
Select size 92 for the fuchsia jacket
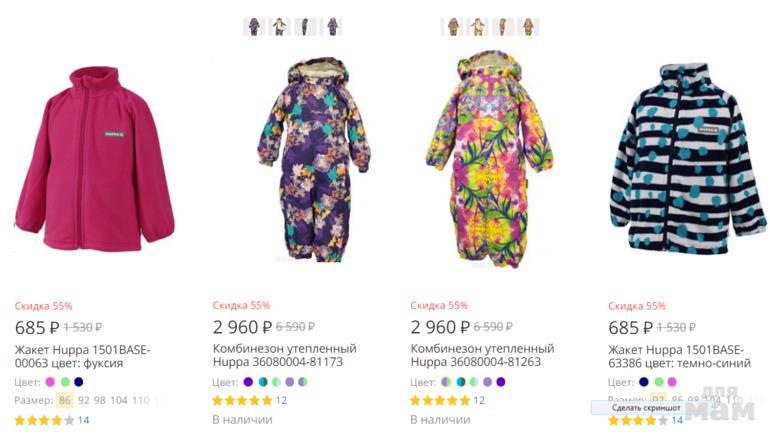(84, 400)
